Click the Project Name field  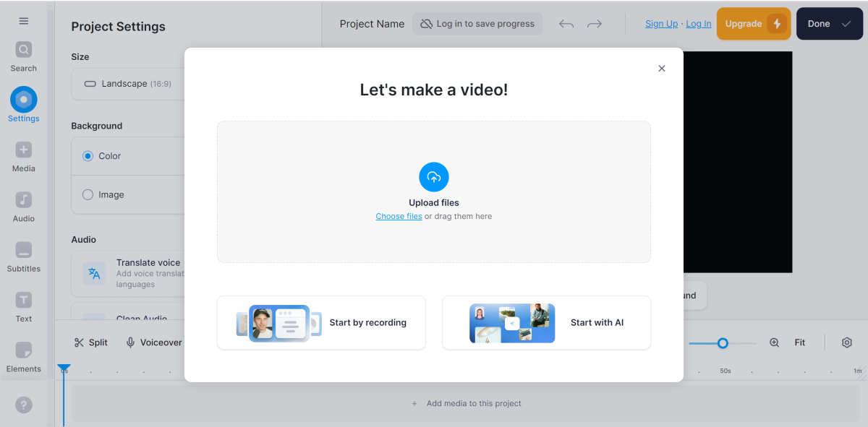click(x=372, y=24)
